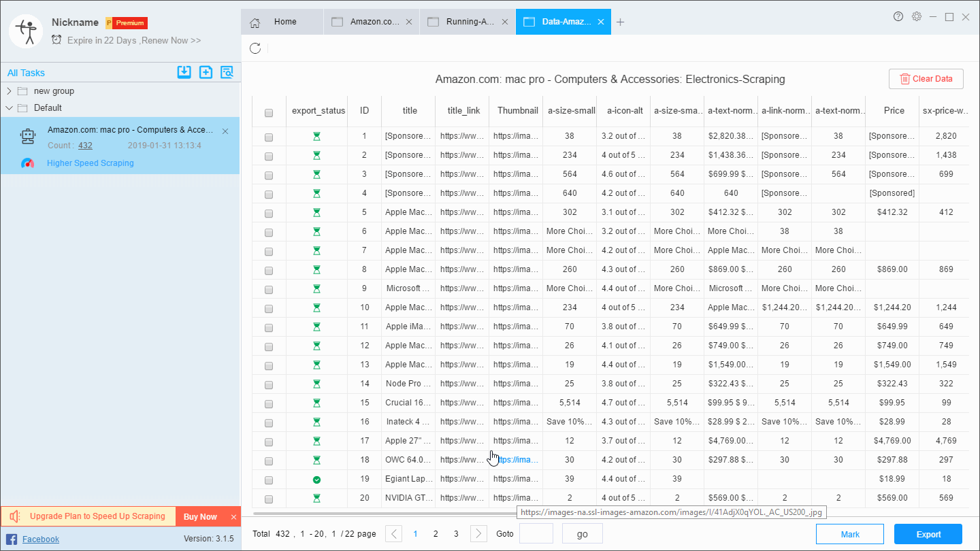
Task: Open the help question mark icon
Action: click(x=898, y=16)
